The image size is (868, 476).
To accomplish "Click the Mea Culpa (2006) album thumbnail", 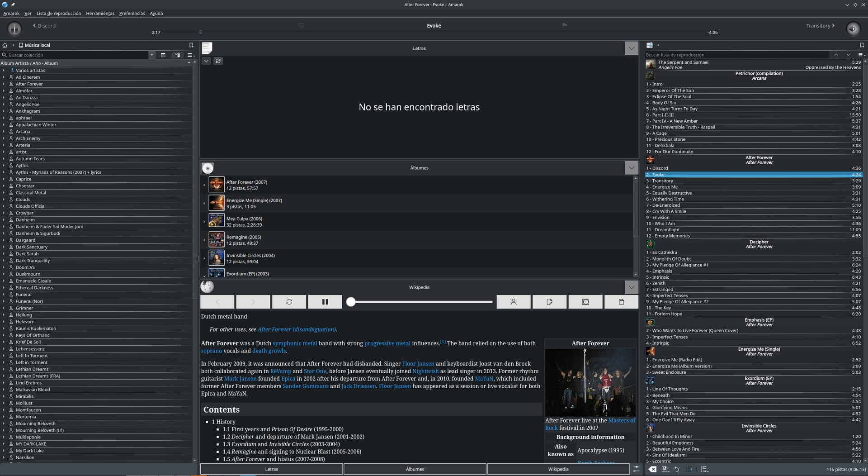I will tap(217, 221).
